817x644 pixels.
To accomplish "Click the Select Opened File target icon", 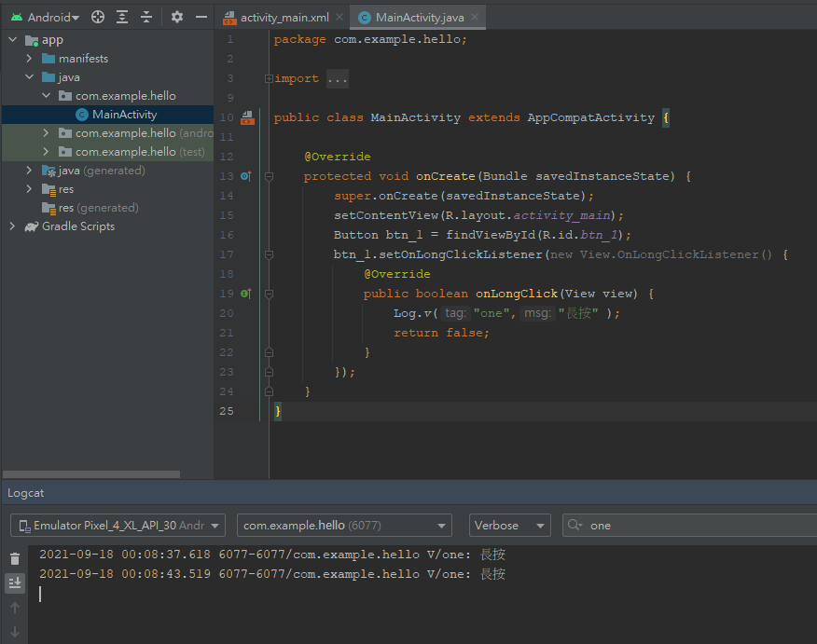I will coord(98,17).
